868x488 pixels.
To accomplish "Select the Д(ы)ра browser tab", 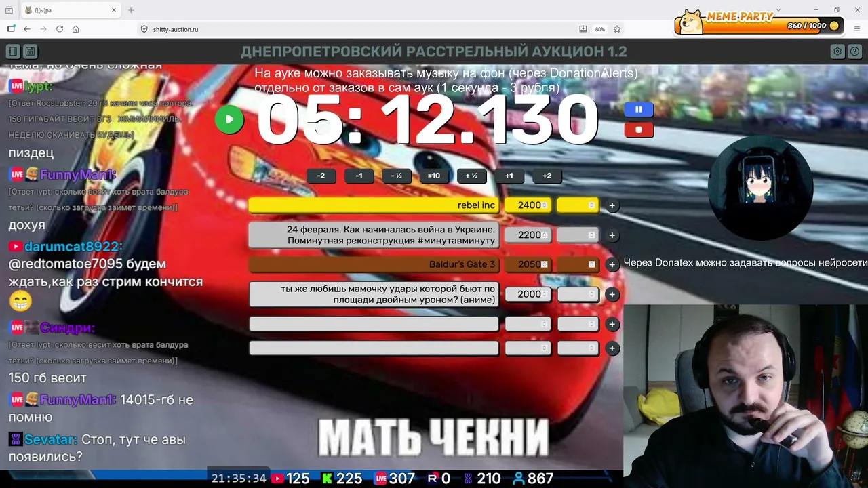I will coord(71,10).
